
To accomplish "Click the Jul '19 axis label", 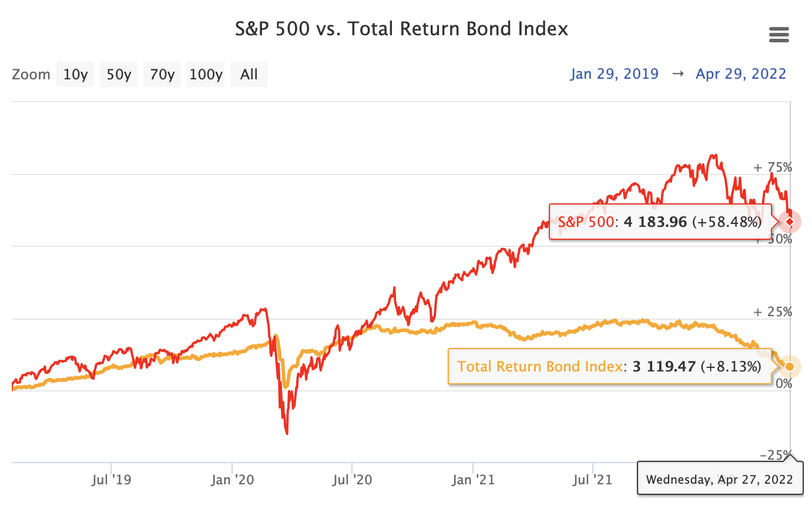I will pos(112,480).
